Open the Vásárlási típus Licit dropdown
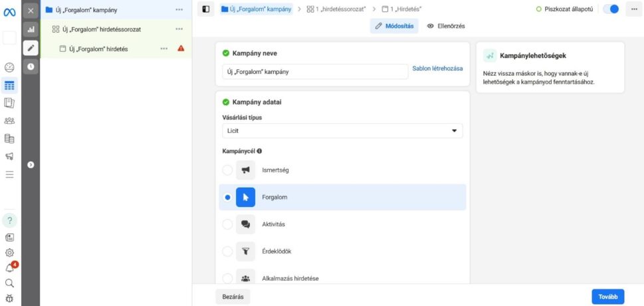Image resolution: width=644 pixels, height=306 pixels. coord(342,131)
